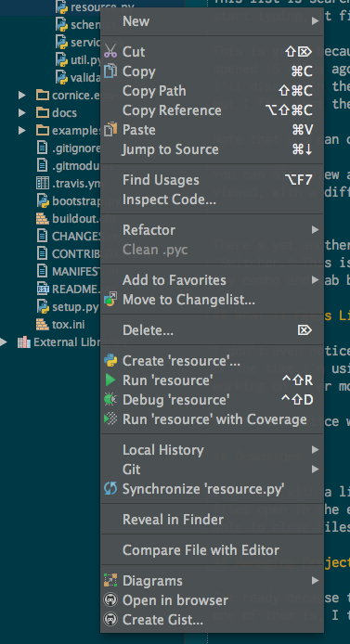
Task: Select the CONTRIBUTORS file
Action: coord(76,254)
